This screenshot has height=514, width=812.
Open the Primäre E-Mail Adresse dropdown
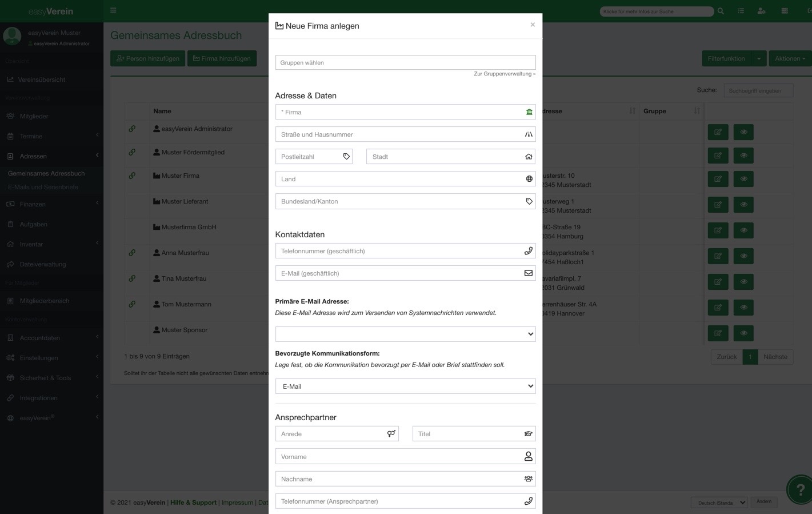pos(405,334)
